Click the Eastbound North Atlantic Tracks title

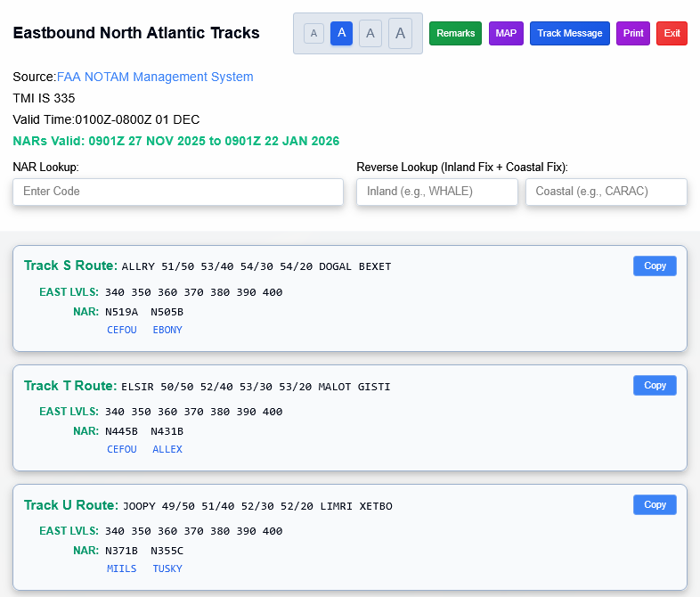pyautogui.click(x=136, y=33)
